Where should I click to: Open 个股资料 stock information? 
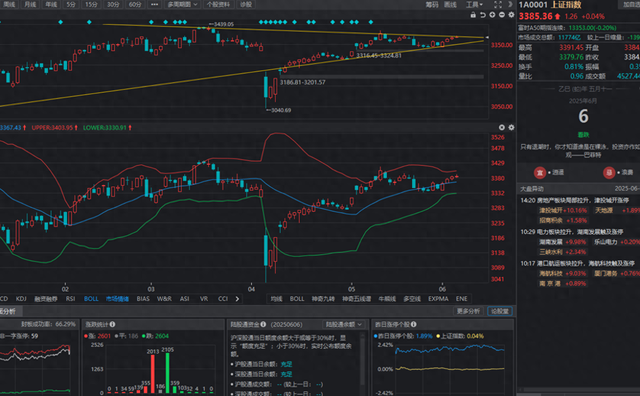coord(218,4)
